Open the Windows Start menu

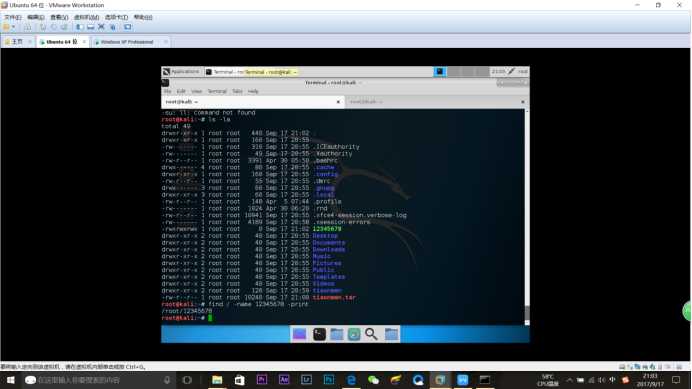pos(10,380)
